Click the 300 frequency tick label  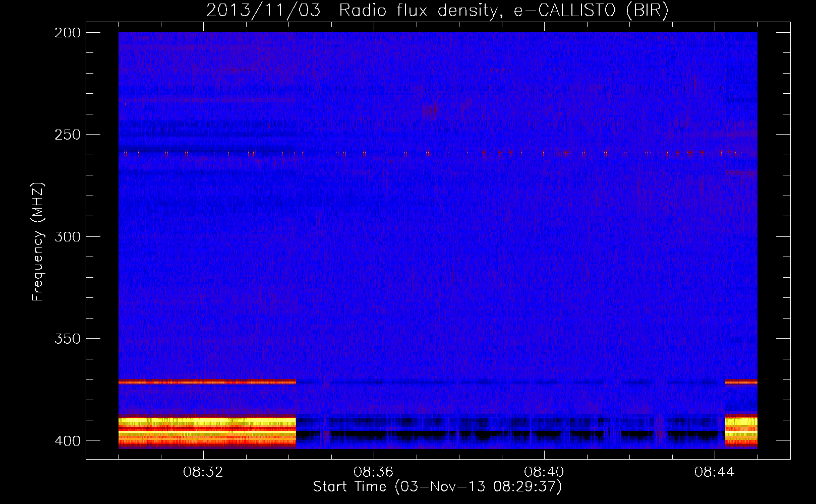point(68,236)
